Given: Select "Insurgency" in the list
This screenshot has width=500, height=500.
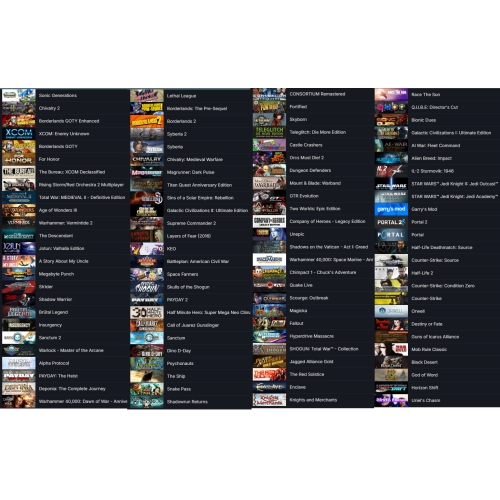Looking at the screenshot, I should (50, 325).
